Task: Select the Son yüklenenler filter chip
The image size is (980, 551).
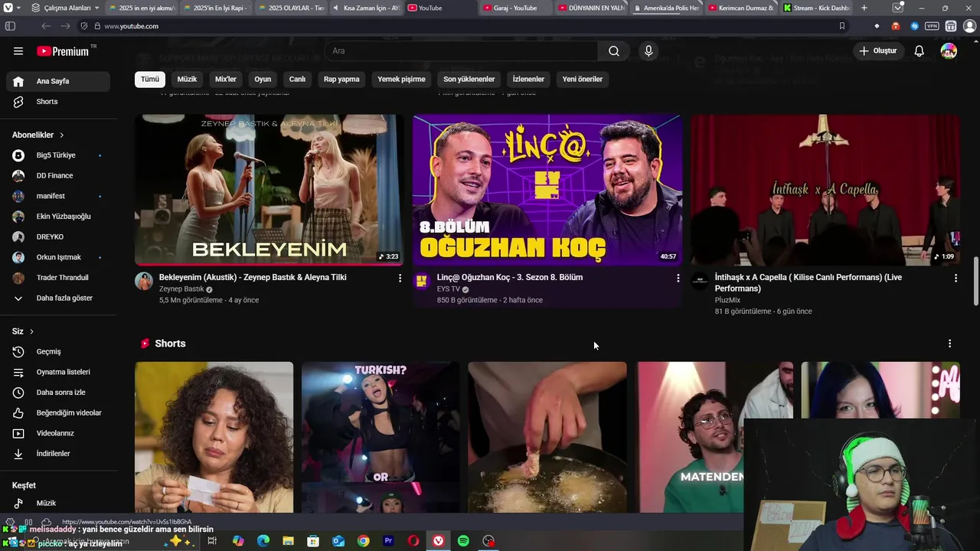Action: coord(469,80)
